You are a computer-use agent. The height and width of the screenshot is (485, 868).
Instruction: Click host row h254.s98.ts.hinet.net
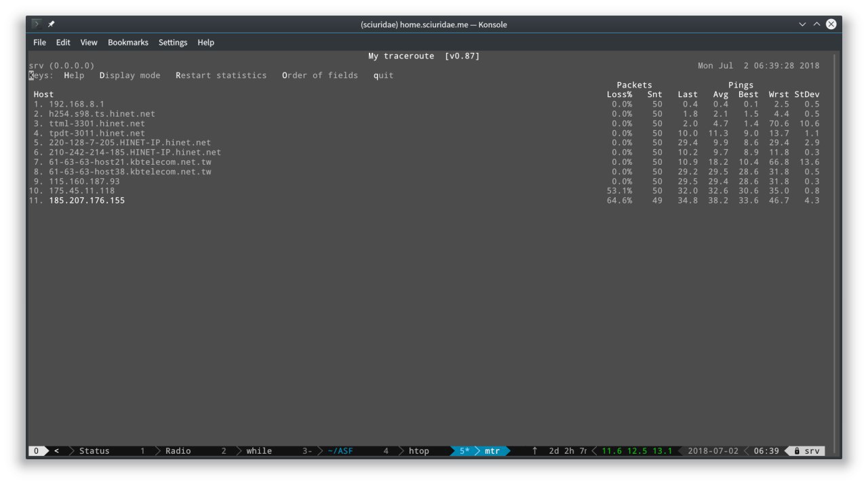tap(102, 114)
